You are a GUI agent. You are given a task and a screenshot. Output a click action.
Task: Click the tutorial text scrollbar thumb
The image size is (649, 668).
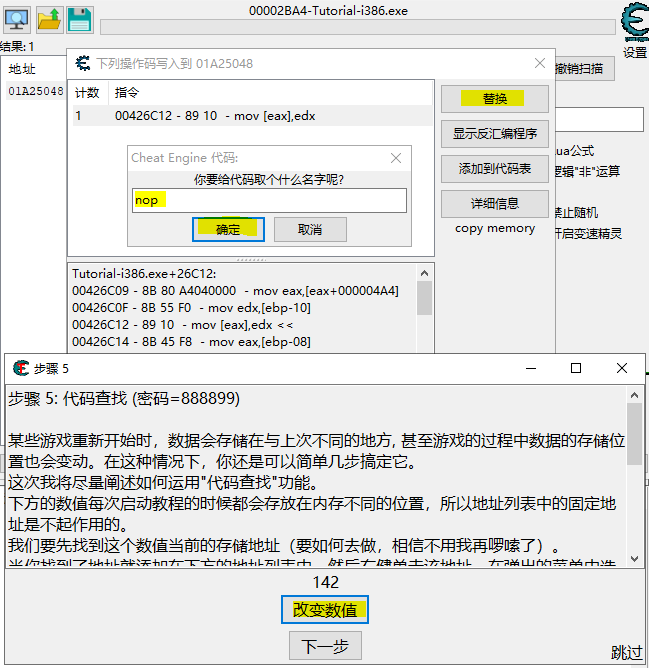[635, 435]
